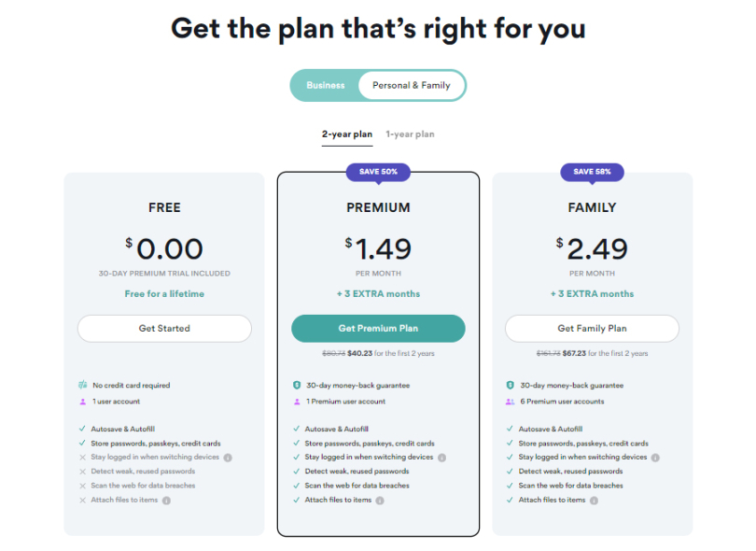Click the Get Family Plan button

pyautogui.click(x=592, y=329)
